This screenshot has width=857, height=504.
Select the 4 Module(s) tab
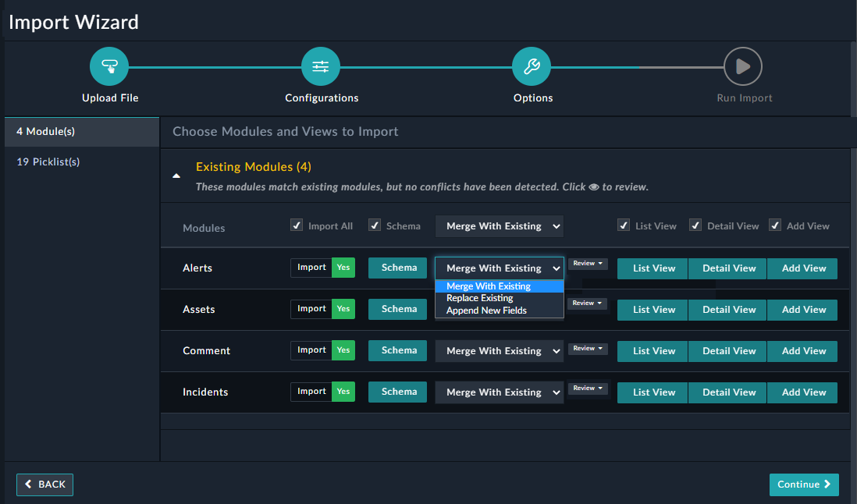point(45,131)
